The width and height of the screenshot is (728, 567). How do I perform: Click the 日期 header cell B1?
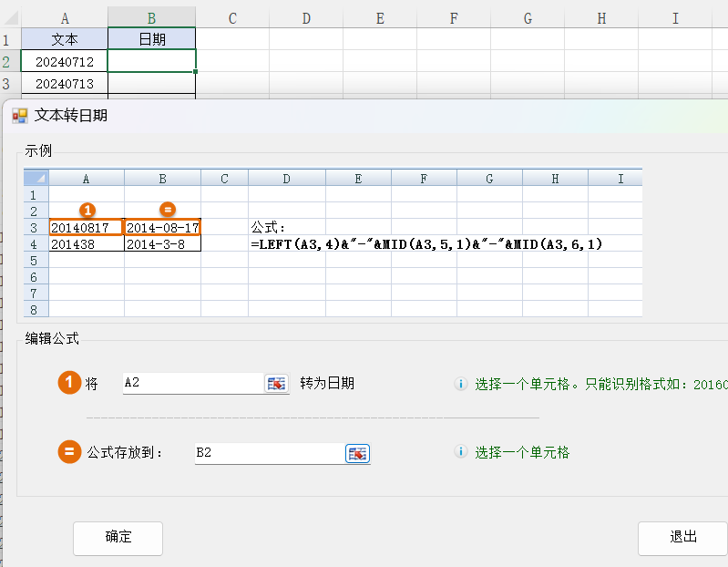pyautogui.click(x=151, y=39)
